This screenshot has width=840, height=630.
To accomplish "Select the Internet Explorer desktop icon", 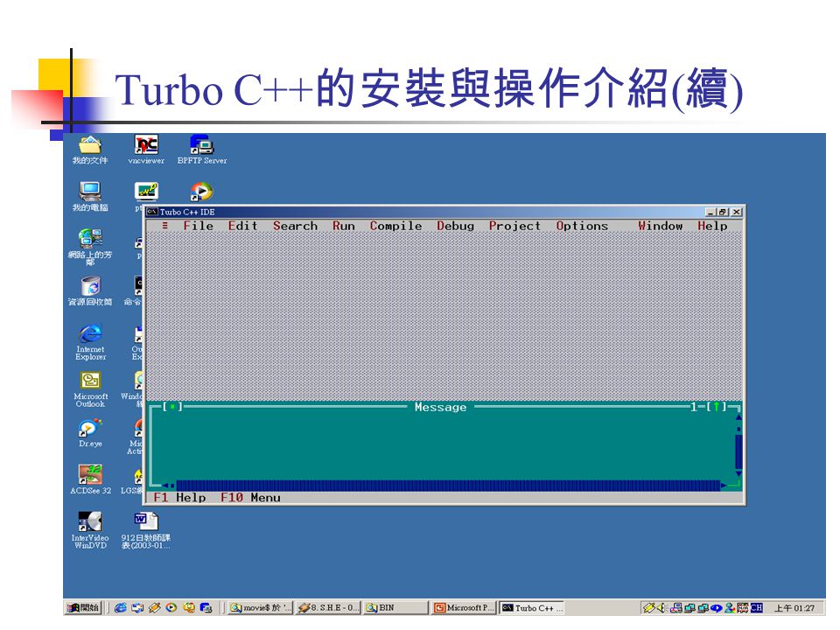I will (x=90, y=342).
